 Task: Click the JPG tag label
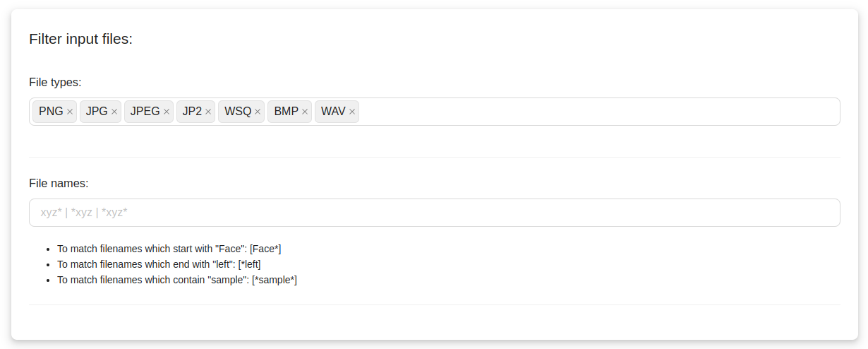97,112
